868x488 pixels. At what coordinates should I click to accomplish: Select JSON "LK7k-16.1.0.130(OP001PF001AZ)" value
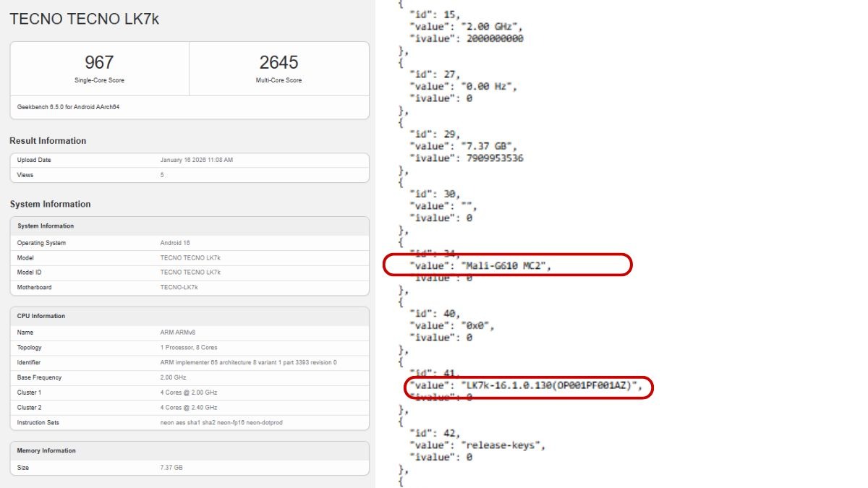(x=550, y=385)
